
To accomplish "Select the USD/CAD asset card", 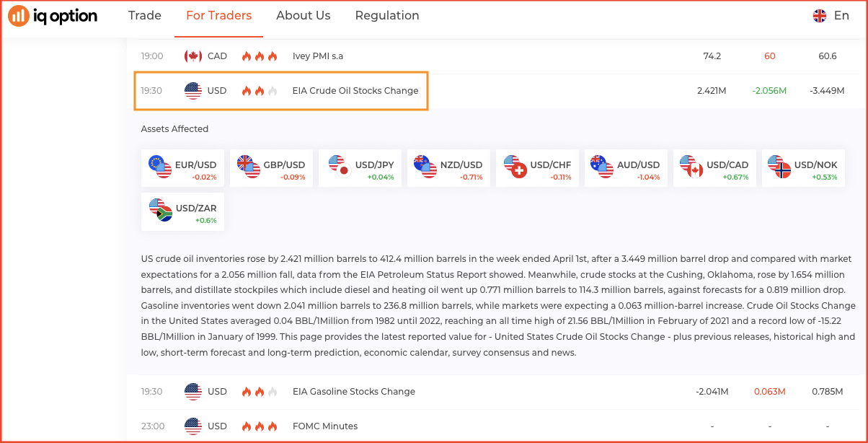I will click(714, 168).
